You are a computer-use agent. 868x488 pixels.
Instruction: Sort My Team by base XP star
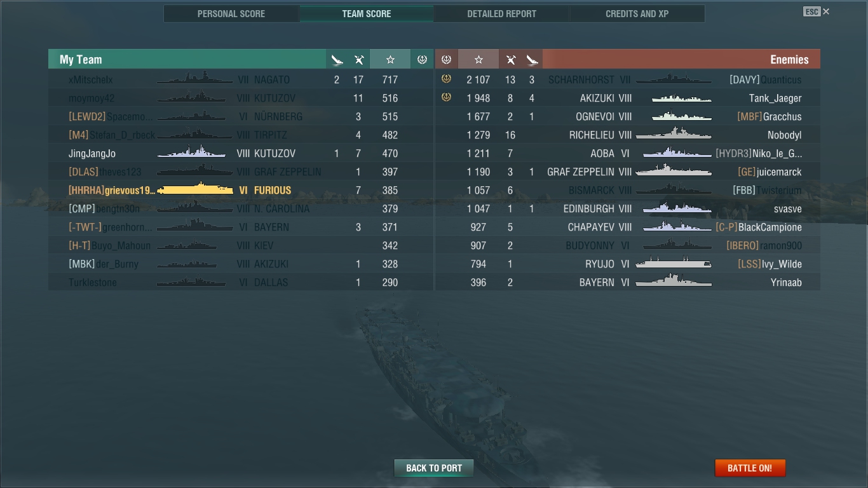click(390, 60)
